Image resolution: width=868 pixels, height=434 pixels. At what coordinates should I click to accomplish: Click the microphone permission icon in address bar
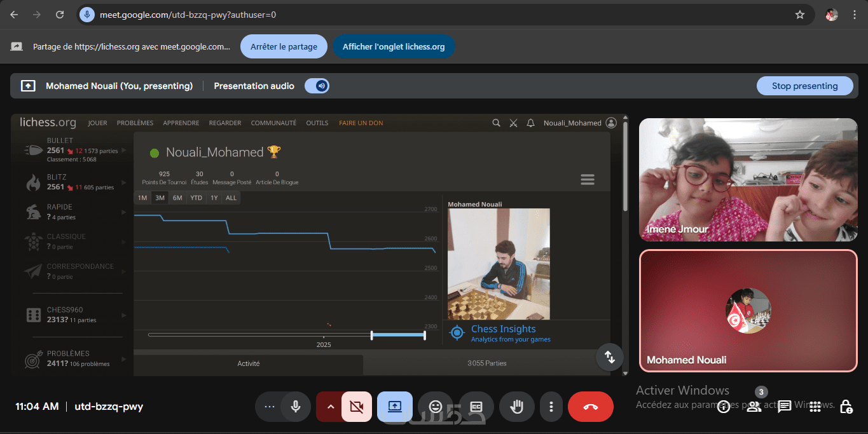pos(87,15)
